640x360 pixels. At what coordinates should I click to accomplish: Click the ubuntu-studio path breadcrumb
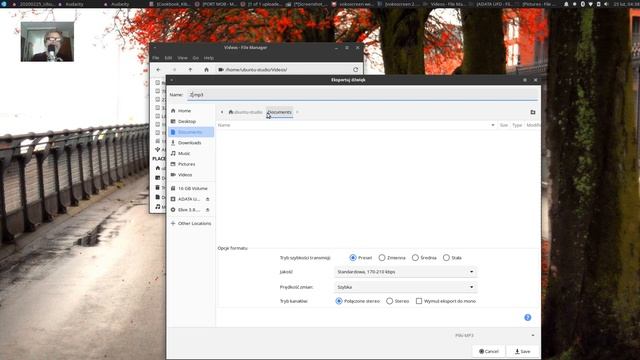(x=246, y=112)
